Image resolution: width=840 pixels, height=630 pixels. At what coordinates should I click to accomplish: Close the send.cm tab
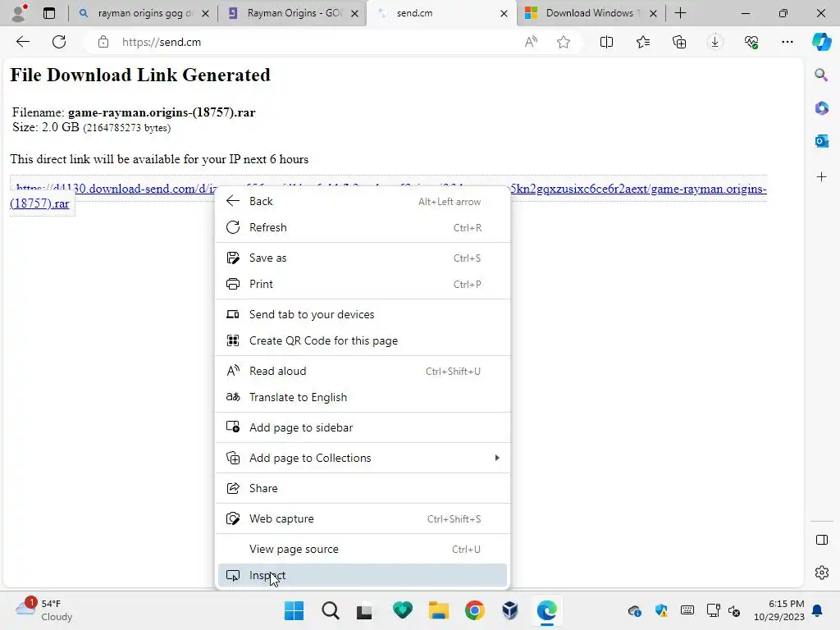pyautogui.click(x=504, y=13)
